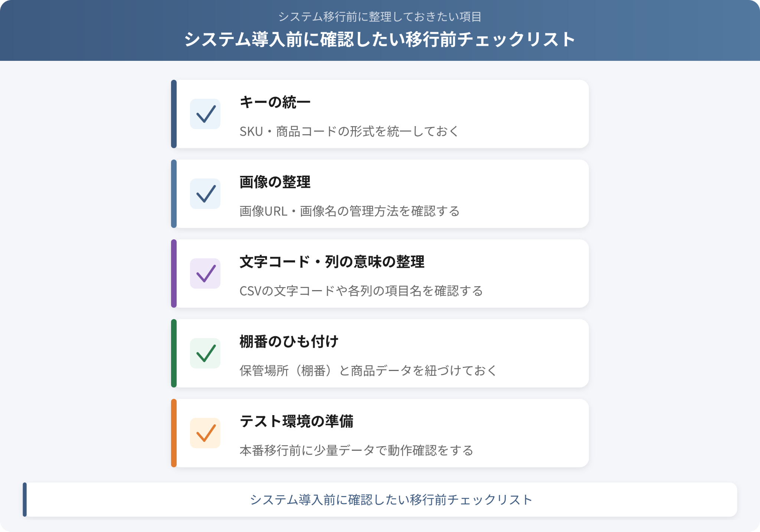The image size is (760, 532).
Task: Click the 画像の整理 heading
Action: pyautogui.click(x=275, y=182)
